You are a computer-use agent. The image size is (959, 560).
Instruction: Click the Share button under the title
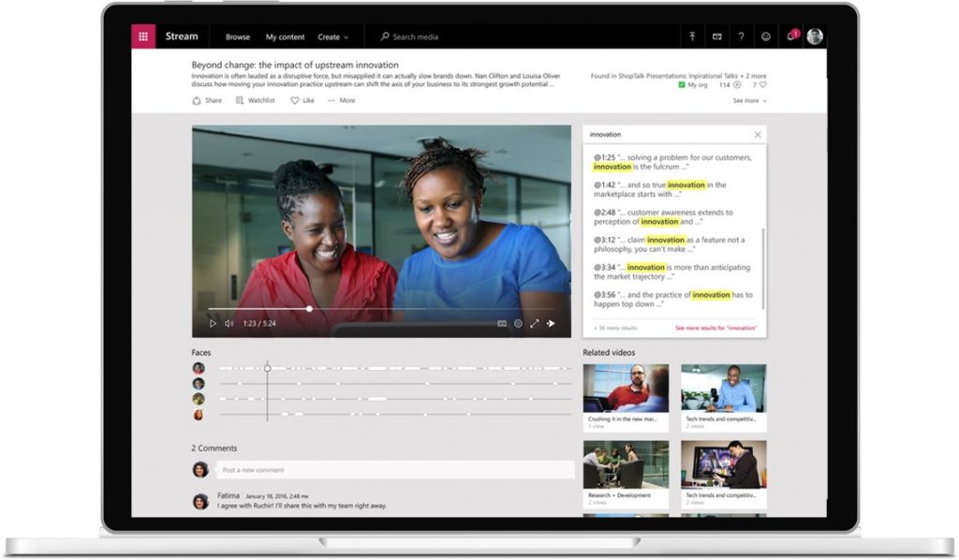(x=205, y=100)
